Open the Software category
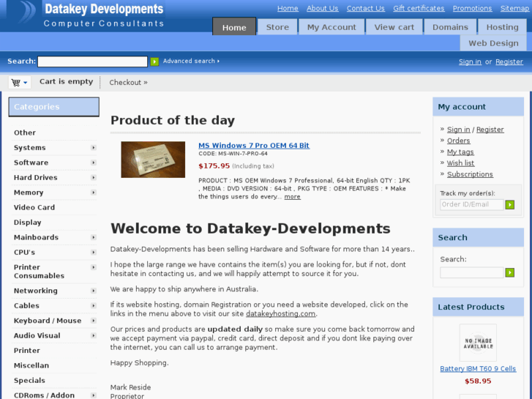The height and width of the screenshot is (399, 532). pyautogui.click(x=31, y=163)
